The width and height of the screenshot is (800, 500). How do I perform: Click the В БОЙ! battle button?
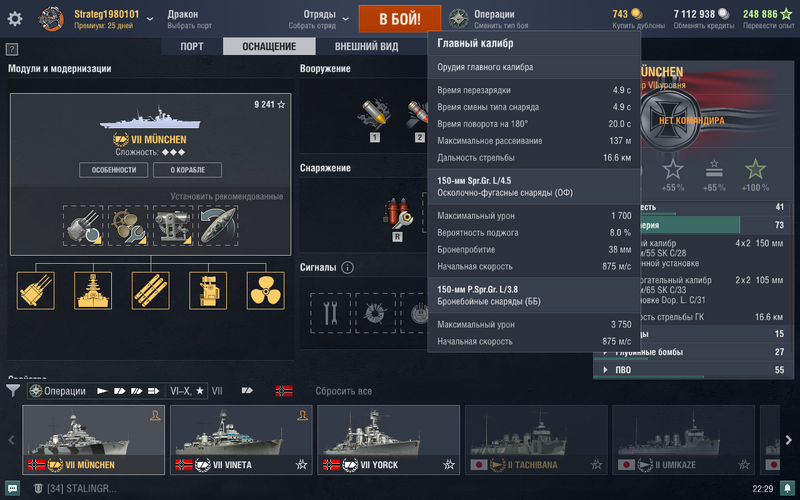coord(400,19)
